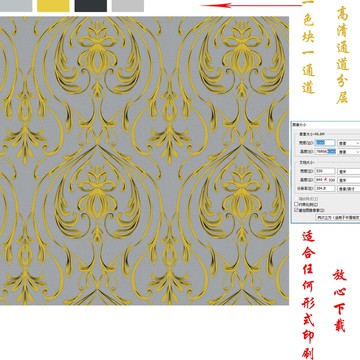Image resolution: width=360 pixels, height=360 pixels.
Task: Click the dark charcoal color block swatch
Action: [x=91, y=6]
